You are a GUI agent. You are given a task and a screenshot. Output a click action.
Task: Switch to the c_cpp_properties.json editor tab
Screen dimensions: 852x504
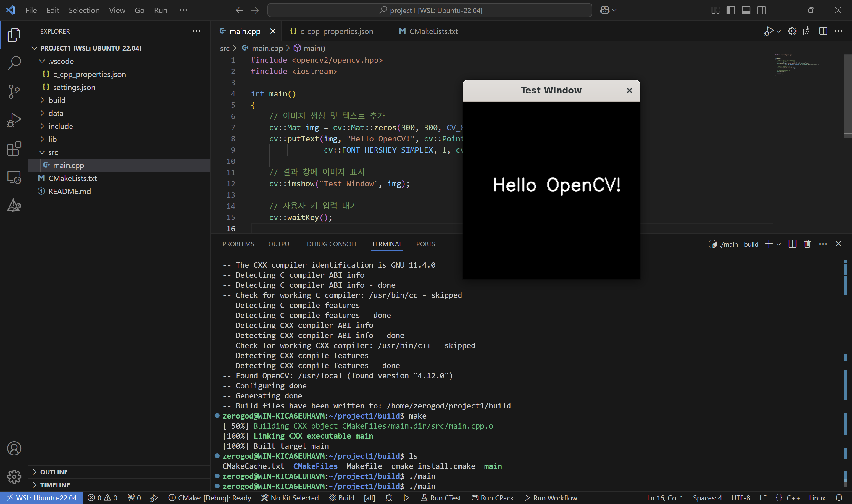click(336, 31)
